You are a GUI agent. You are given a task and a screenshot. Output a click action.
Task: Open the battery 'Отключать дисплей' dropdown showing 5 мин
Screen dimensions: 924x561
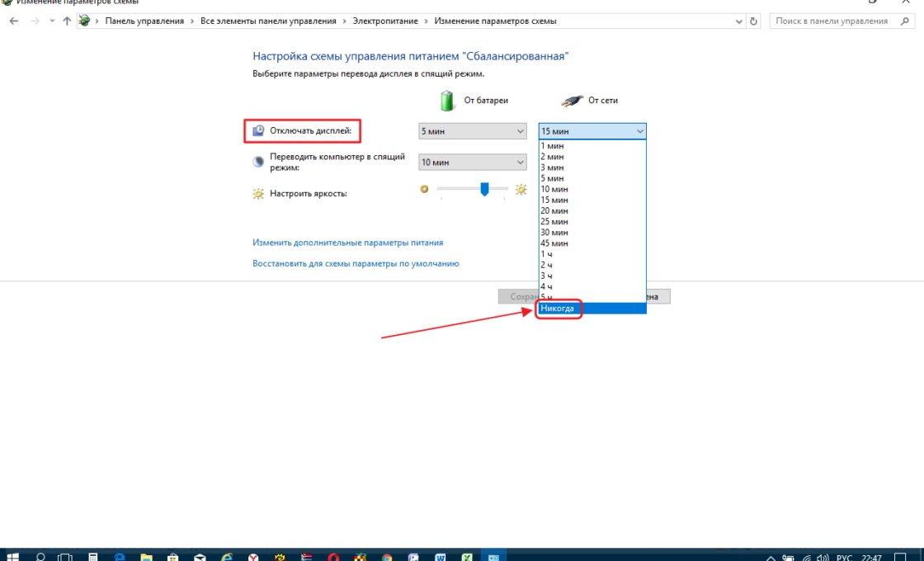473,131
